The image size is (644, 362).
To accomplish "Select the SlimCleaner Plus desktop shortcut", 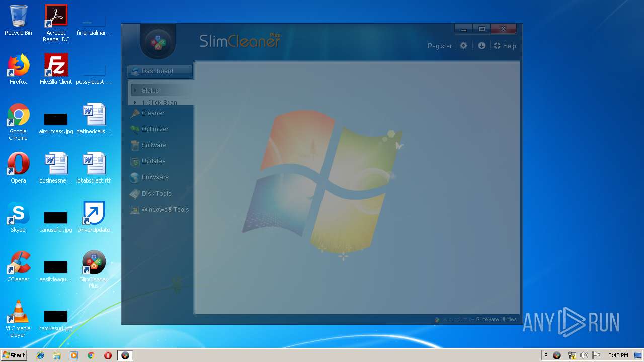I will click(94, 269).
